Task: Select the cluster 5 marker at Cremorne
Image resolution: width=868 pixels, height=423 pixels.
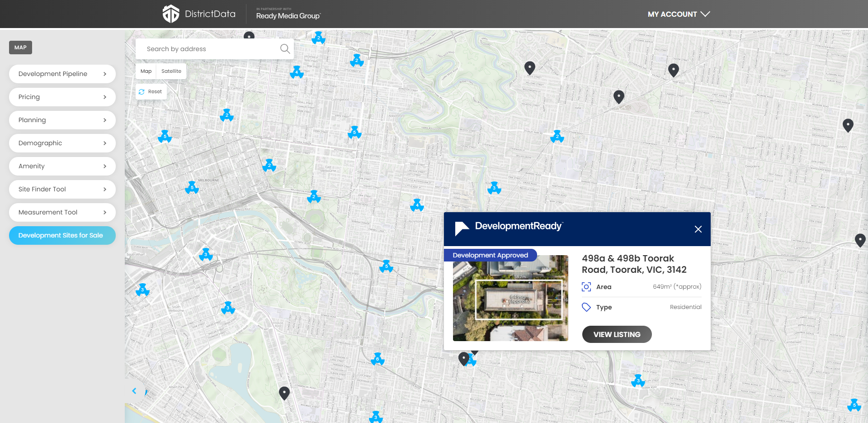Action: [x=386, y=266]
